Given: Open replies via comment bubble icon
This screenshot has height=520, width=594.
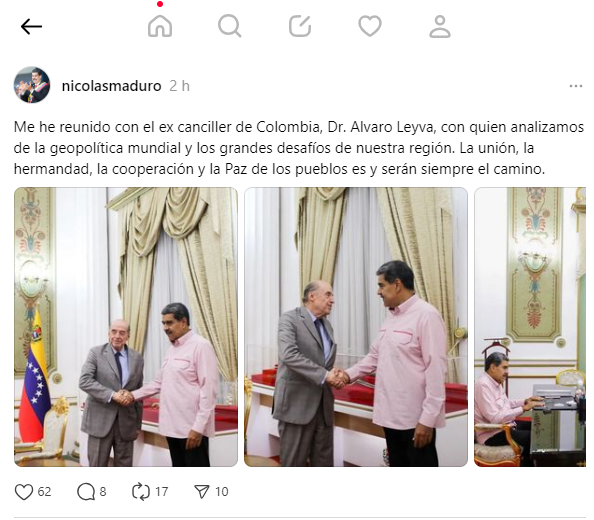Looking at the screenshot, I should pyautogui.click(x=86, y=492).
